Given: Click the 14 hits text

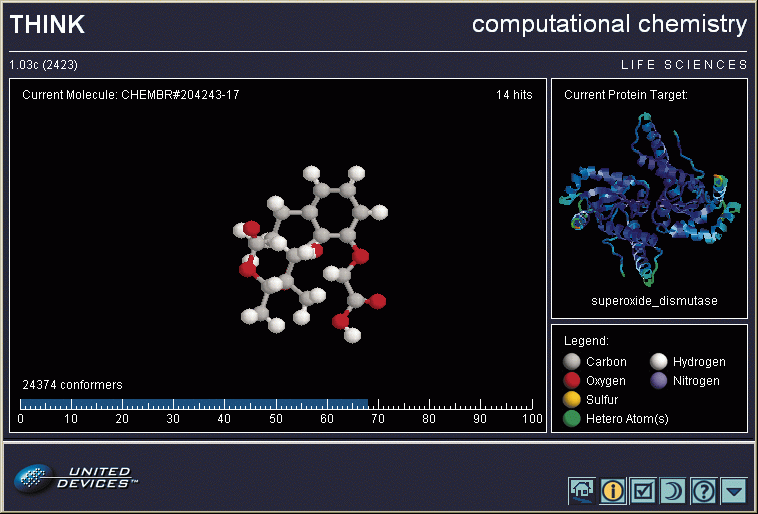Looking at the screenshot, I should point(514,95).
